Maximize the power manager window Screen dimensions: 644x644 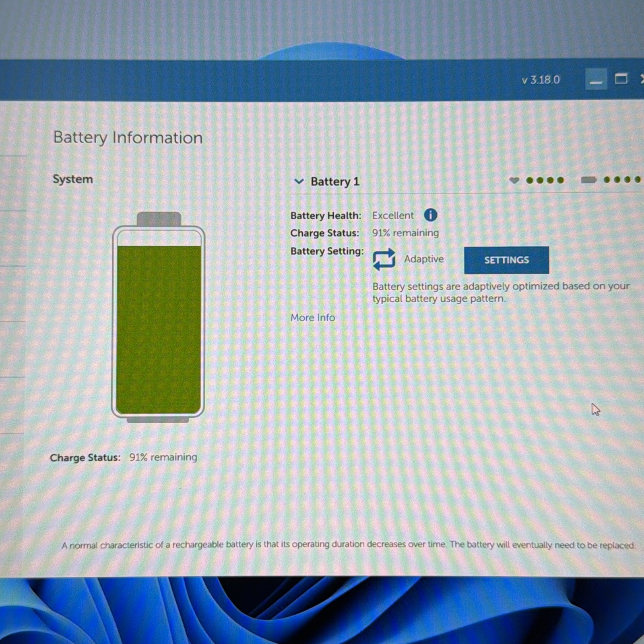point(621,78)
